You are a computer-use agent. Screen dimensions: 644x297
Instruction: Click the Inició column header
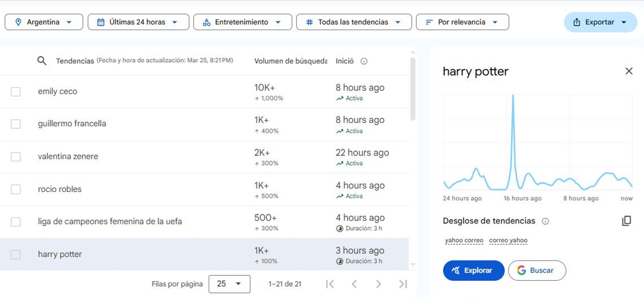click(x=345, y=61)
